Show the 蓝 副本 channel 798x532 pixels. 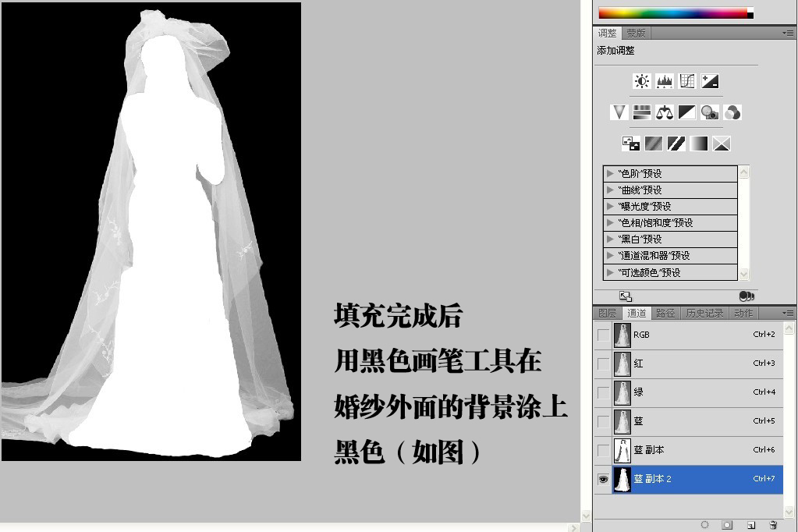pos(603,451)
